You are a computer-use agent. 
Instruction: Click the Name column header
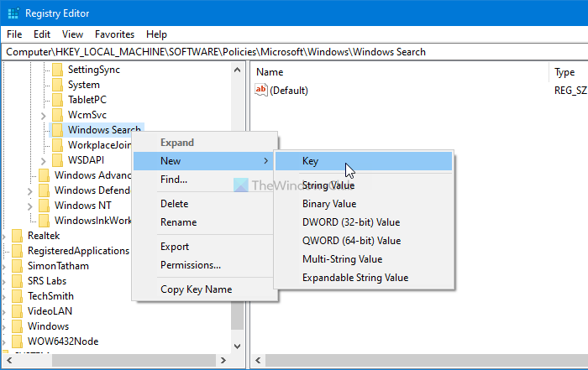coord(400,72)
